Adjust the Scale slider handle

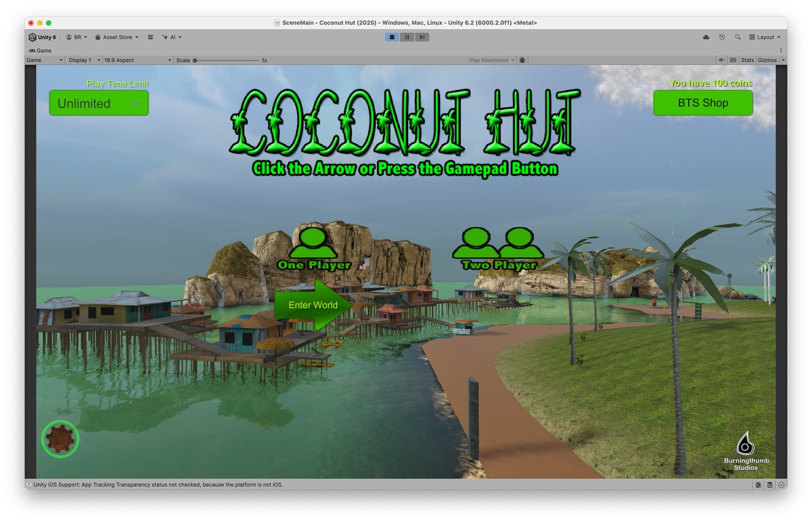pos(195,60)
